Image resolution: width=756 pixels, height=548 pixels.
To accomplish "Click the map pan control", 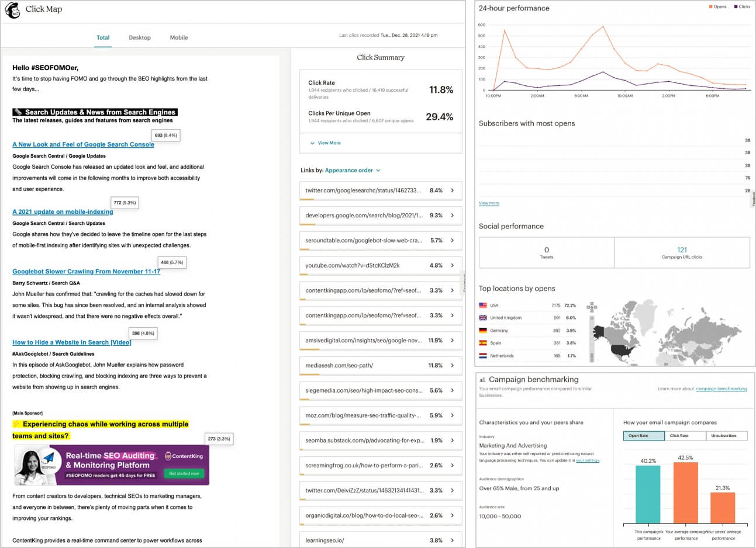I will coord(592,307).
